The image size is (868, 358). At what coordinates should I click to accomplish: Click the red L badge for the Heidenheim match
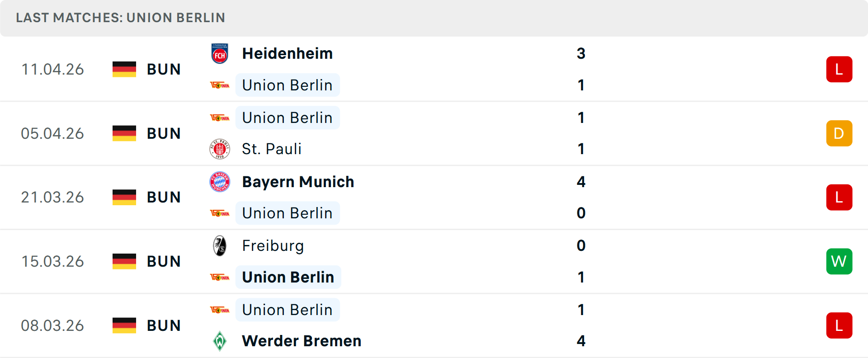(x=839, y=69)
